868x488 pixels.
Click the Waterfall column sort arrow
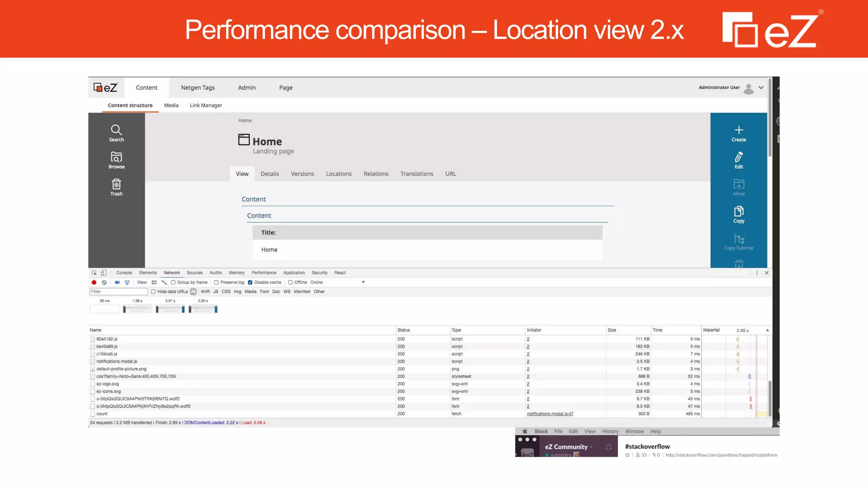pyautogui.click(x=767, y=330)
